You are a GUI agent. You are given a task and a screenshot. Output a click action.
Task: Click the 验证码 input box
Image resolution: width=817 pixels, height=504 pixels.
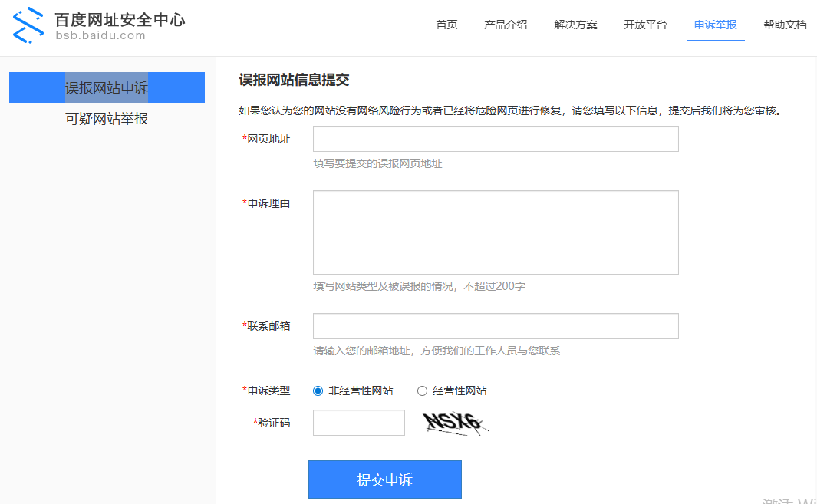[x=358, y=423]
